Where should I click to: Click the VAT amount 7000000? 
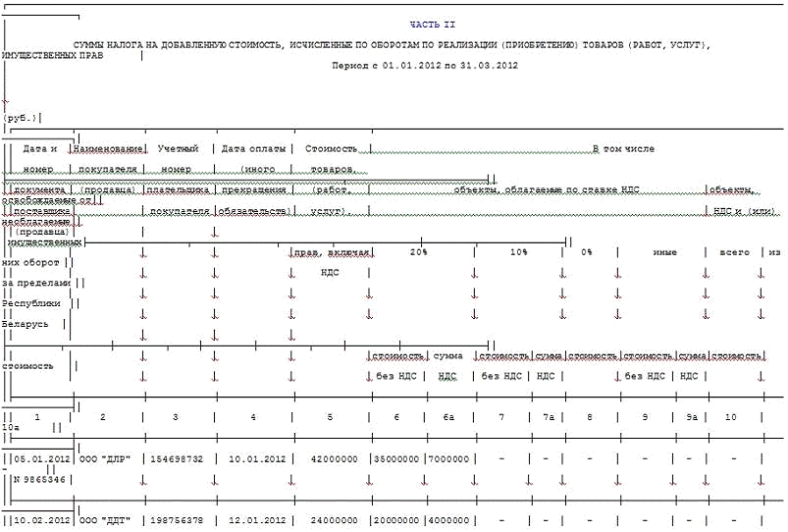(x=448, y=459)
